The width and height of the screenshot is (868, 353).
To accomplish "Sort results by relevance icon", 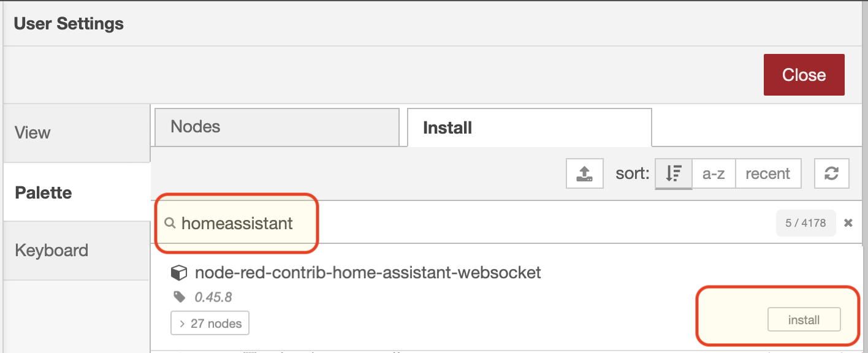I will coord(674,173).
